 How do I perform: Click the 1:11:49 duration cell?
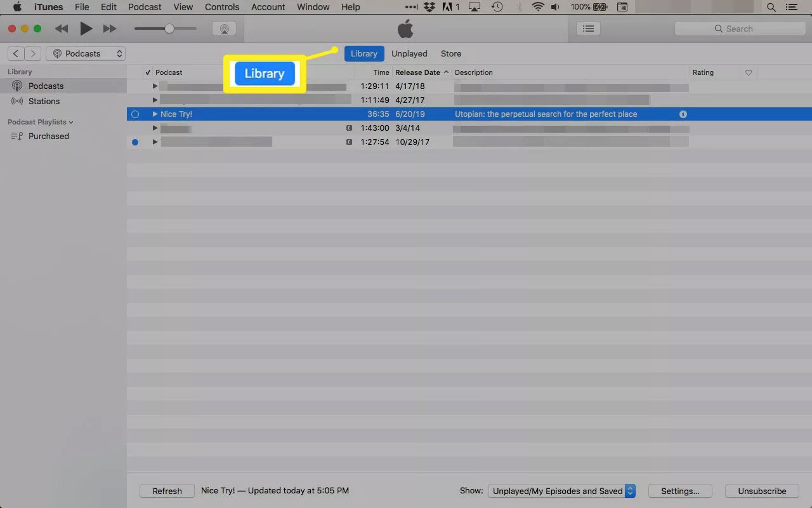(x=375, y=100)
